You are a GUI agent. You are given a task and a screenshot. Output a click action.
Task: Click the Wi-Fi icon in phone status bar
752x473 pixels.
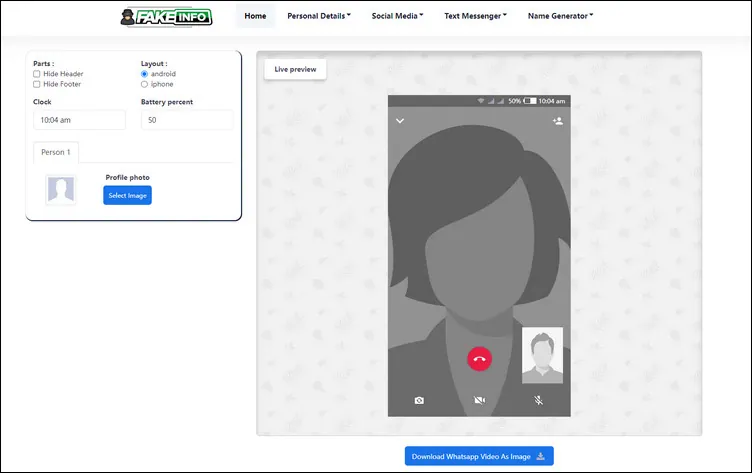pyautogui.click(x=481, y=101)
